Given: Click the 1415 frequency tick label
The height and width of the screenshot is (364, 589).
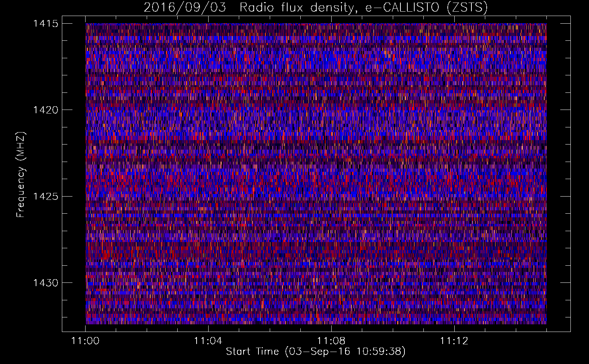Looking at the screenshot, I should [46, 24].
